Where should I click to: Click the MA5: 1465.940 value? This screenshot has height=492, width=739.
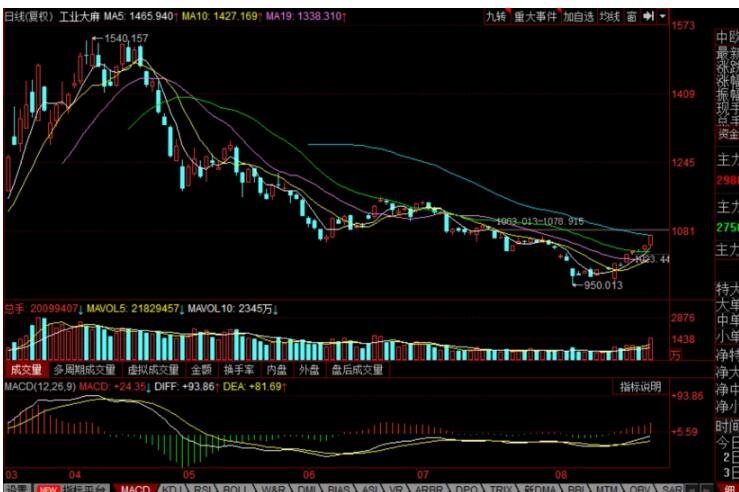[140, 16]
